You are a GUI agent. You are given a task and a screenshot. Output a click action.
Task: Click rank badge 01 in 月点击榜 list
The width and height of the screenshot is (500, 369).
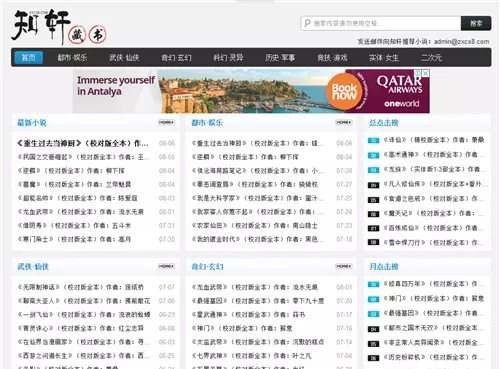point(373,285)
